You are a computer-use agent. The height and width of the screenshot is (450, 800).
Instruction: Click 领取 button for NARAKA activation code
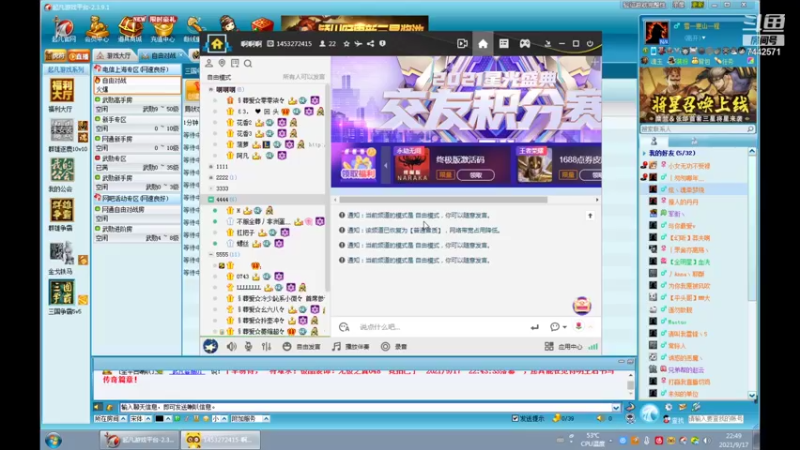pyautogui.click(x=476, y=174)
